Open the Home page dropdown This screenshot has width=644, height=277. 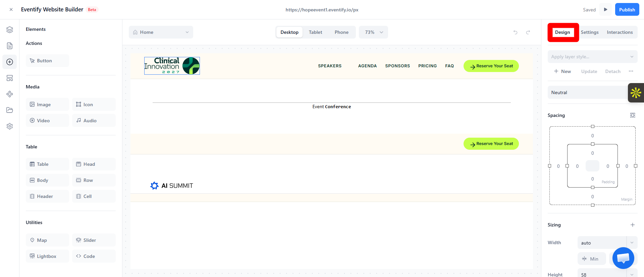coord(161,32)
